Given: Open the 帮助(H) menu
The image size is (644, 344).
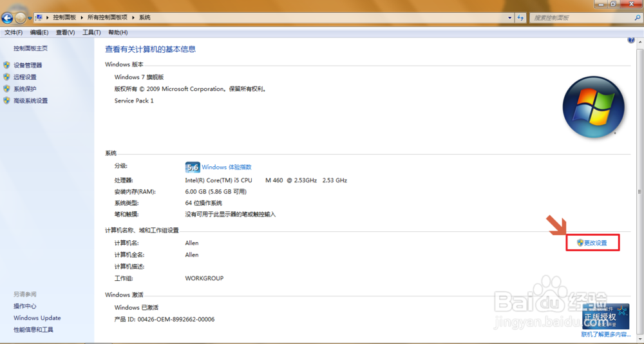Looking at the screenshot, I should pyautogui.click(x=118, y=32).
